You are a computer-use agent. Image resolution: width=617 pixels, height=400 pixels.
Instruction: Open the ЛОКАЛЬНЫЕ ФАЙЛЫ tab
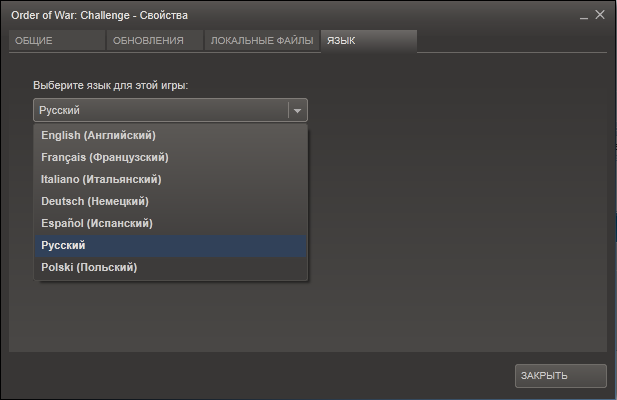click(x=262, y=41)
